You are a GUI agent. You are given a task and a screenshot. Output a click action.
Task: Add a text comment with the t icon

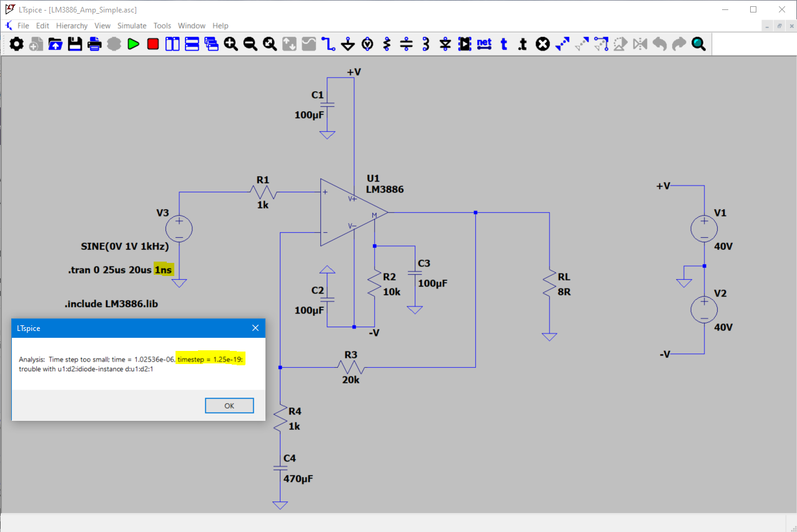[x=504, y=44]
